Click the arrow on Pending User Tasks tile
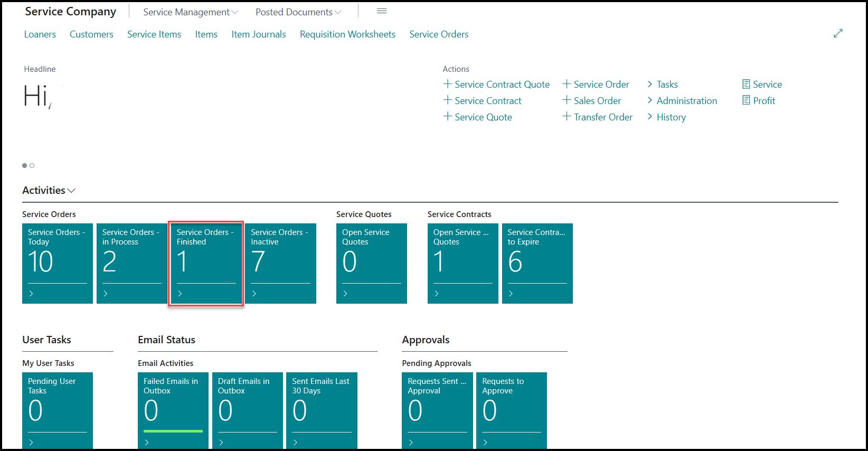 point(31,443)
